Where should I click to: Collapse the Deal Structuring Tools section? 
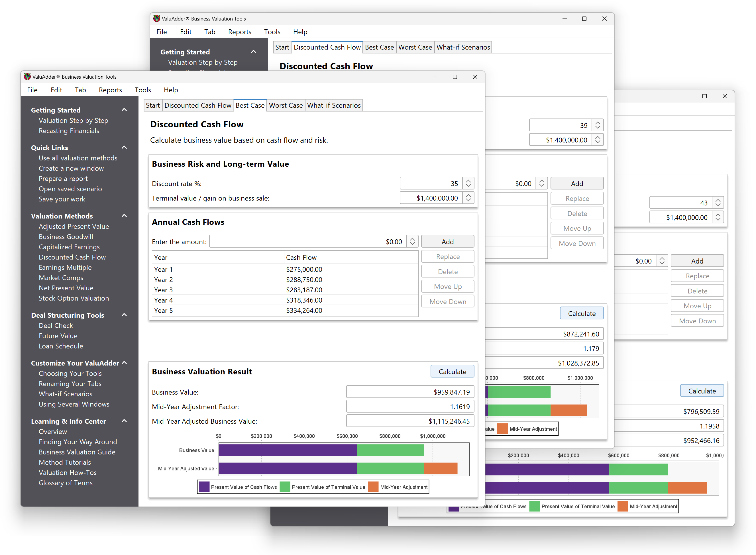124,315
